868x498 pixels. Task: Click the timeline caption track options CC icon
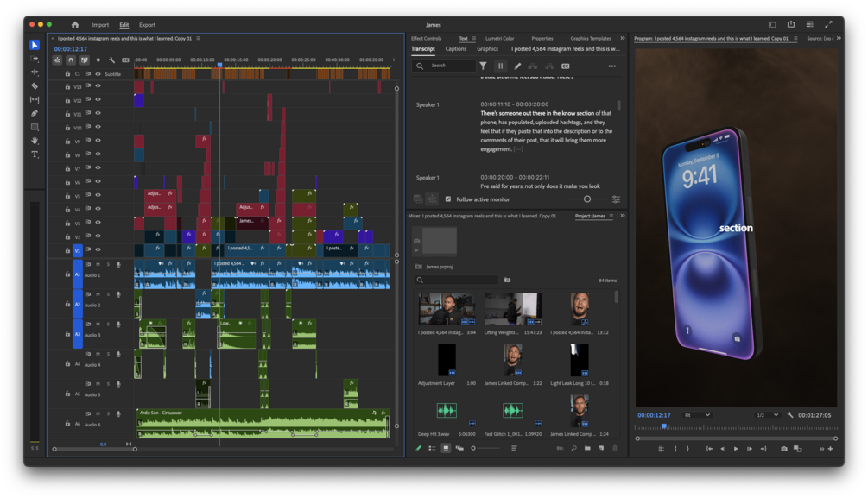point(125,60)
